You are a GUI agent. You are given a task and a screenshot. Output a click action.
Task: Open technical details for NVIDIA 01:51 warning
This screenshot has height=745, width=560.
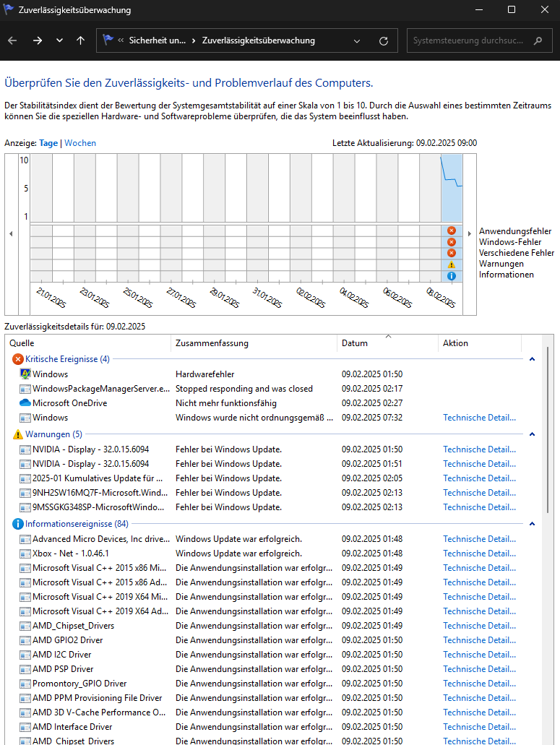click(479, 464)
